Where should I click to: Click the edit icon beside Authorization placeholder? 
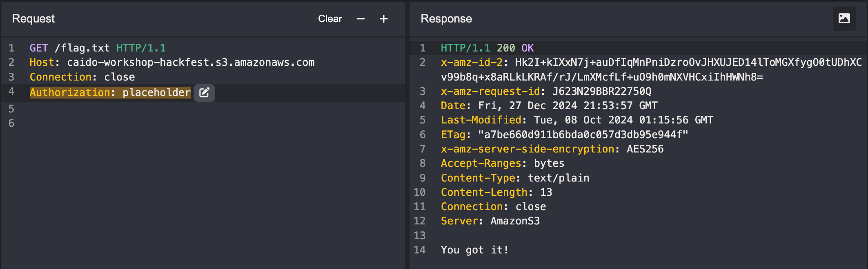point(204,93)
